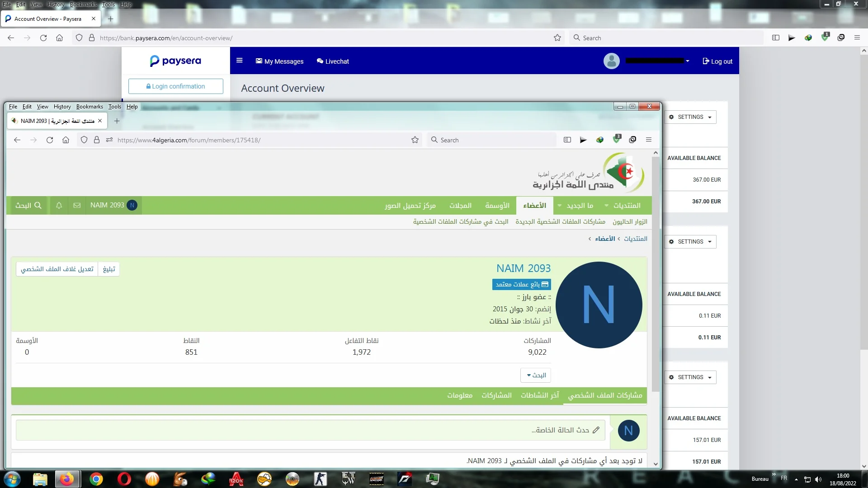
Task: Open the History menu in the forum browser
Action: pos(62,107)
